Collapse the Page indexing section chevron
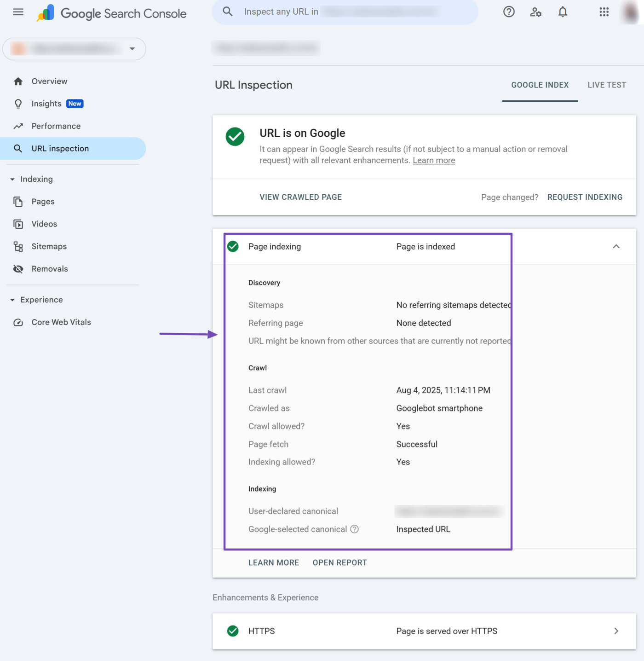This screenshot has width=644, height=661. (616, 247)
